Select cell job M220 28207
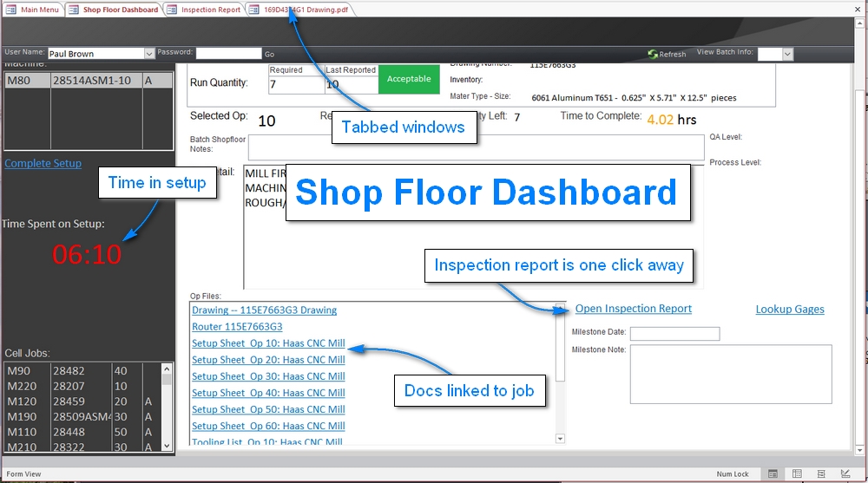Image resolution: width=868 pixels, height=483 pixels. point(82,386)
